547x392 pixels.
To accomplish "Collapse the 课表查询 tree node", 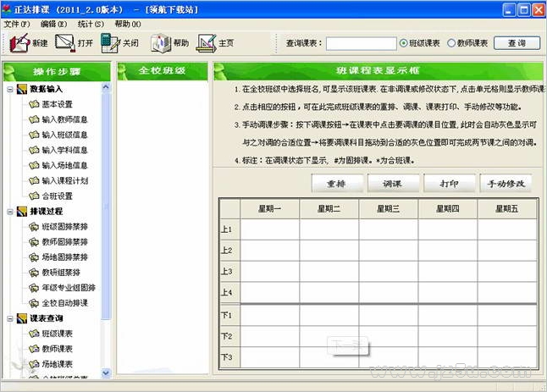I will point(10,318).
